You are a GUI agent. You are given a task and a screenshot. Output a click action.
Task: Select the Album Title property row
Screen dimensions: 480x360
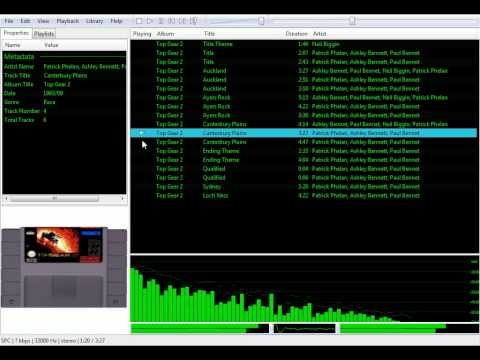point(64,84)
